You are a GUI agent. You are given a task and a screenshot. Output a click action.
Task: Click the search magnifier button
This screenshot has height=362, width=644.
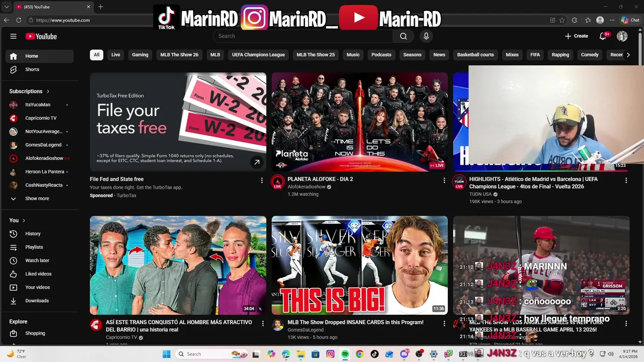click(x=404, y=36)
